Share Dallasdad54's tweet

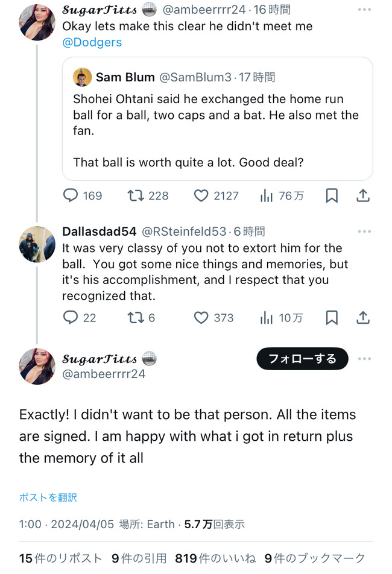pyautogui.click(x=362, y=317)
